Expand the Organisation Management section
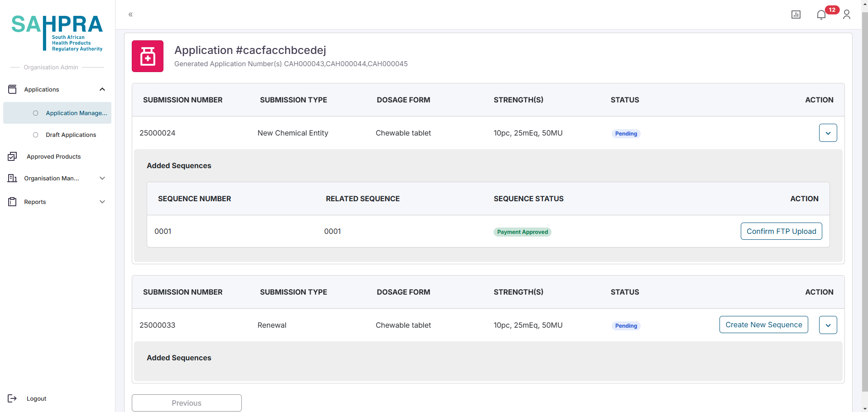 (x=102, y=178)
